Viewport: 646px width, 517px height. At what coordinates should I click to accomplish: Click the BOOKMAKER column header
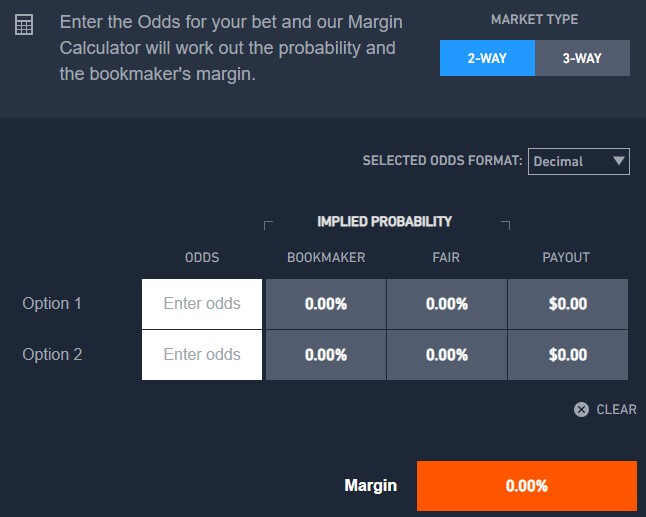[x=326, y=257]
